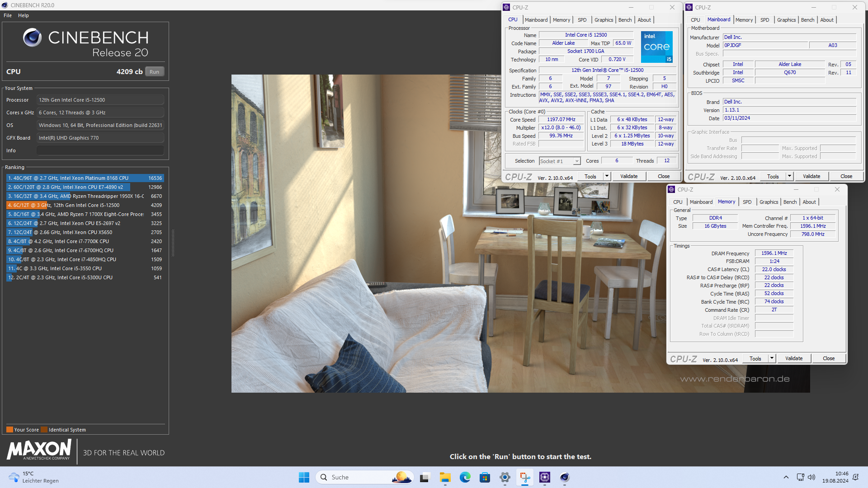Open Memory tab in Mainboard CPU-Z window
Viewport: 868px width, 488px height.
coord(744,20)
